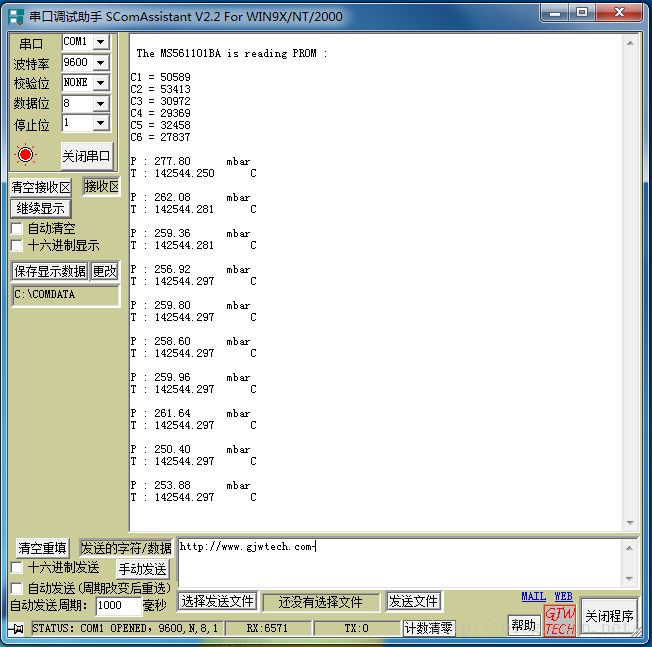Image resolution: width=652 pixels, height=647 pixels.
Task: Click the 还没有选择文件 file label
Action: click(321, 602)
